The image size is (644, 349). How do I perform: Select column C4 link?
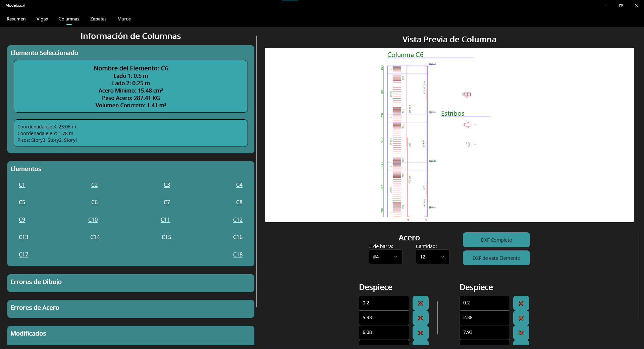[239, 185]
